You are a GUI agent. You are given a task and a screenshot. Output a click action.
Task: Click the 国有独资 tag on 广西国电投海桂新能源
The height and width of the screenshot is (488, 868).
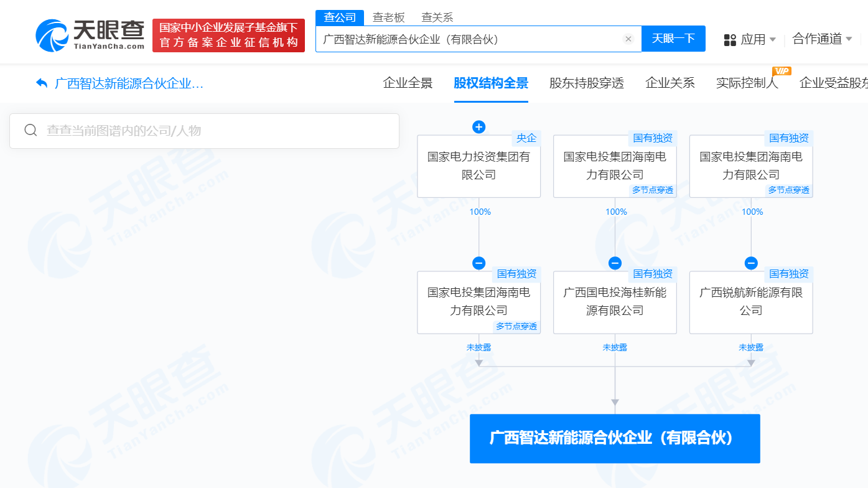pyautogui.click(x=653, y=274)
